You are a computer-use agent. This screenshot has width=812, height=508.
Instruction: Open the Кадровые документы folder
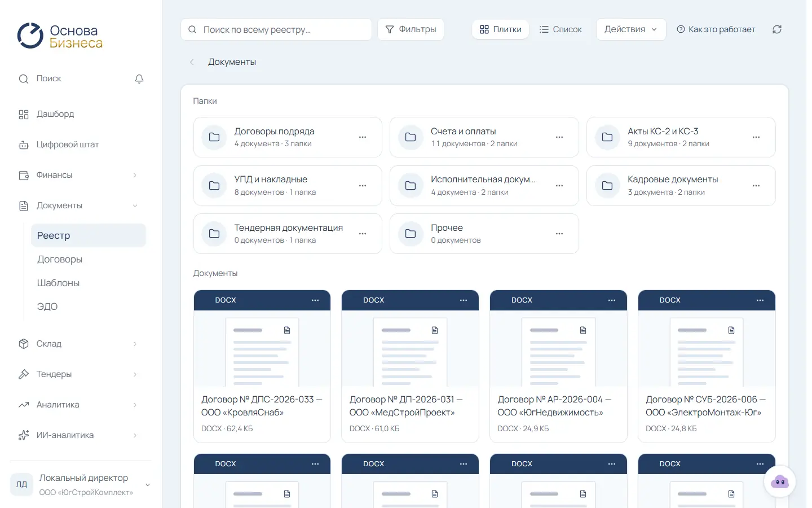pos(681,186)
